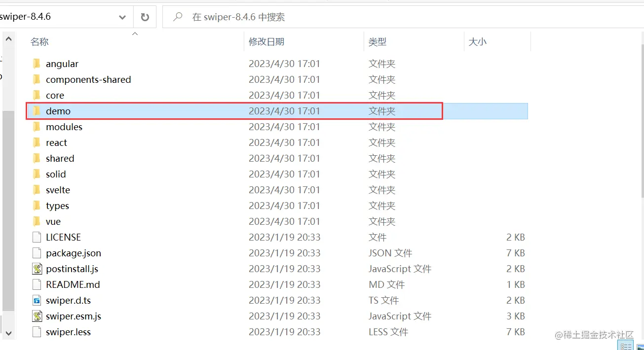
Task: Click the swiper.less file icon
Action: [37, 332]
